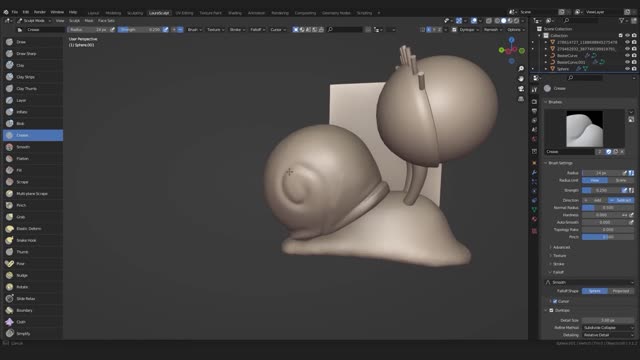Select the Crease brush
The width and height of the screenshot is (640, 360).
click(33, 135)
